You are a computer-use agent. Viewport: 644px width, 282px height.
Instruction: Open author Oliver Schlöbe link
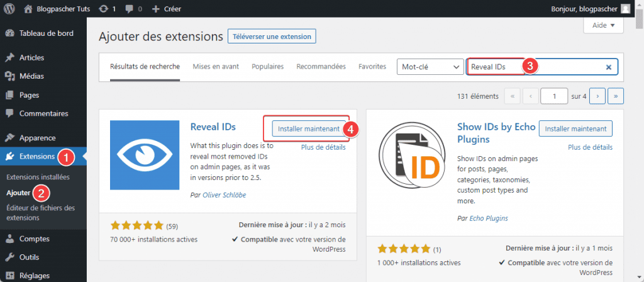point(225,195)
